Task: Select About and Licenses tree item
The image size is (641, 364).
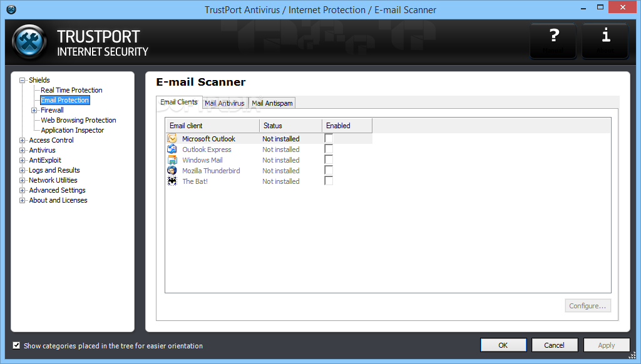Action: pos(58,200)
